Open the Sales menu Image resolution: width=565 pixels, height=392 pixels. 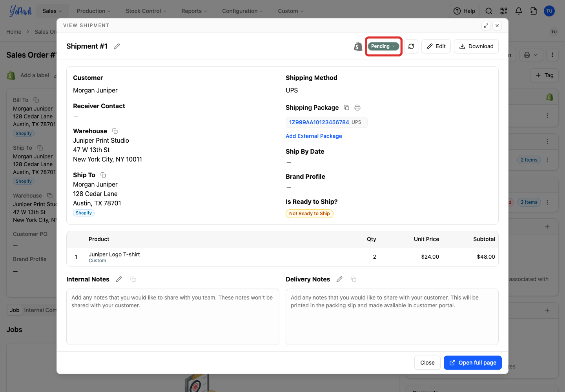tap(52, 11)
